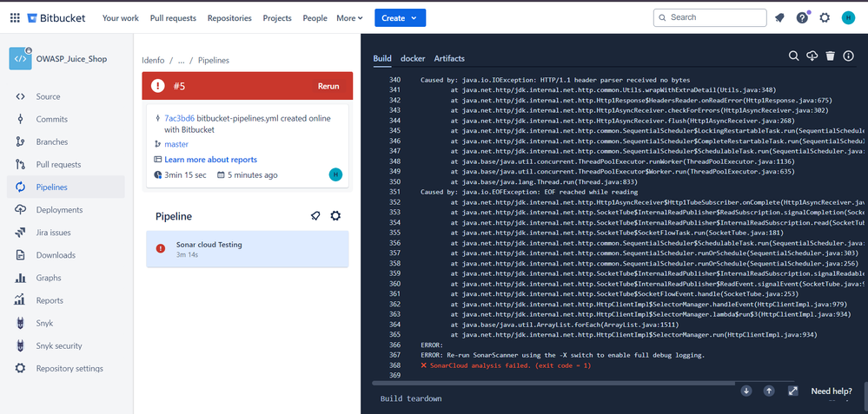
Task: Open the Create dropdown button
Action: click(x=401, y=17)
